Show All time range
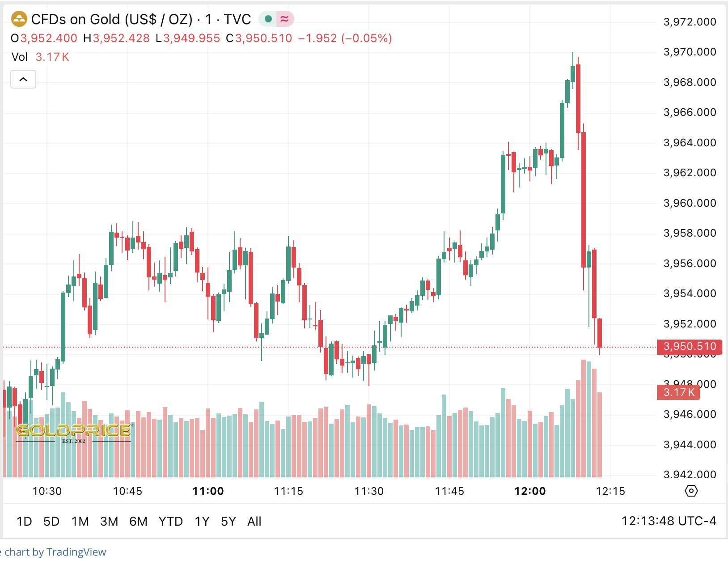This screenshot has height=561, width=728. [254, 521]
